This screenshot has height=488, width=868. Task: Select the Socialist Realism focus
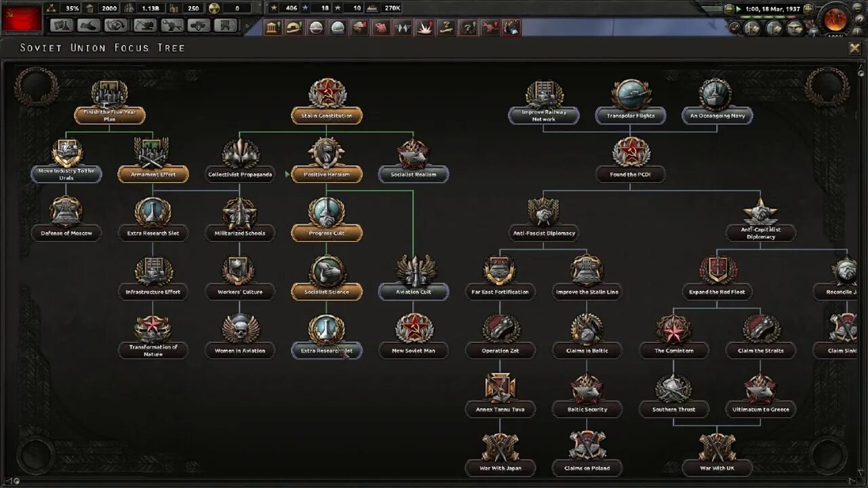414,161
